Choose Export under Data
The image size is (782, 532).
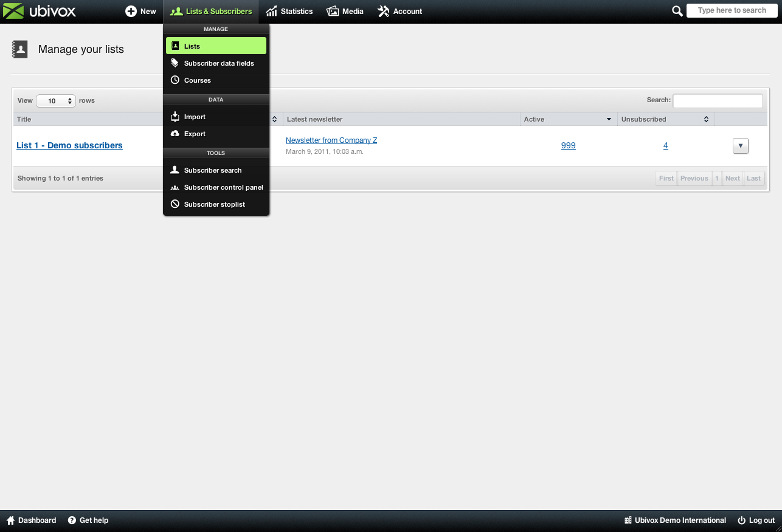(x=216, y=133)
